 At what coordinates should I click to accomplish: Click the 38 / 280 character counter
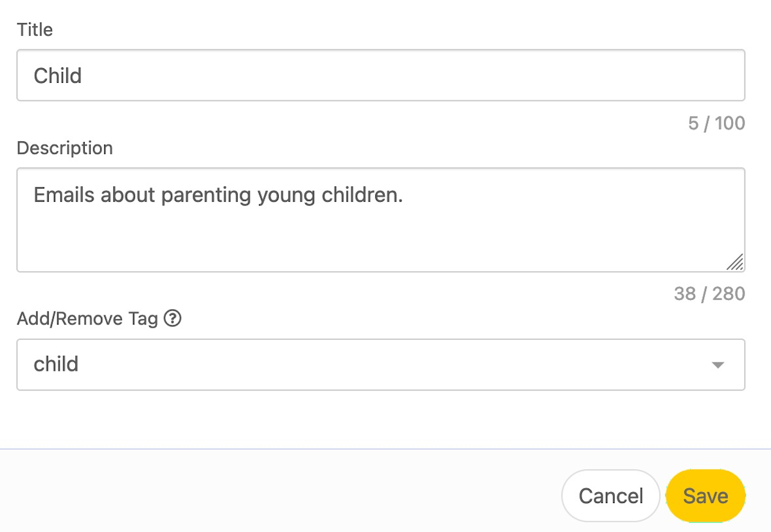tap(709, 293)
